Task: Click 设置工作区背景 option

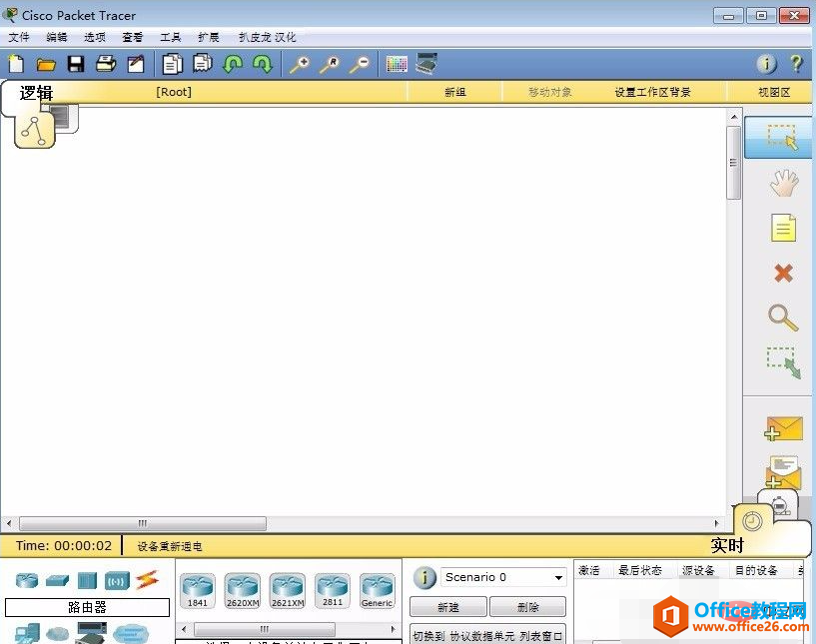Action: coord(652,92)
